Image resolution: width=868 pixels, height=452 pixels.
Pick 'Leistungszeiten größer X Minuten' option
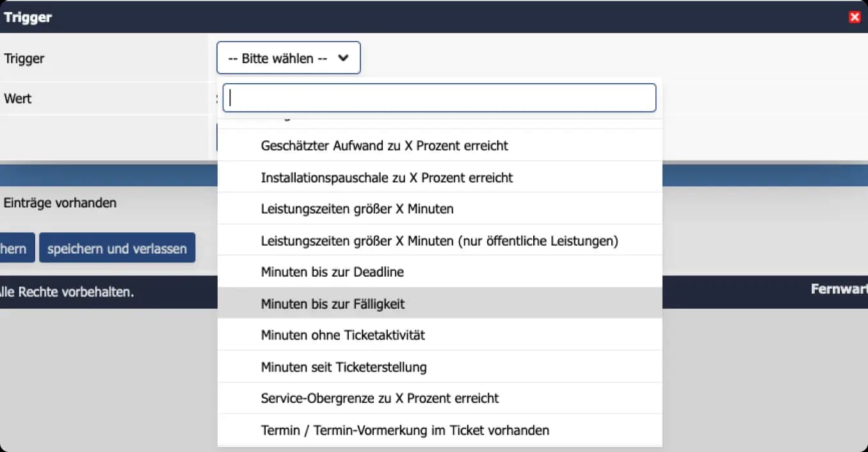(357, 209)
